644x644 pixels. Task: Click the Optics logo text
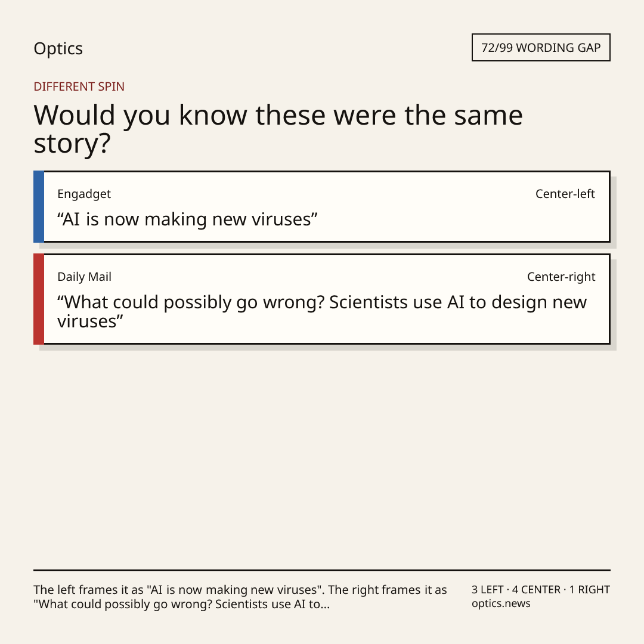(x=58, y=48)
